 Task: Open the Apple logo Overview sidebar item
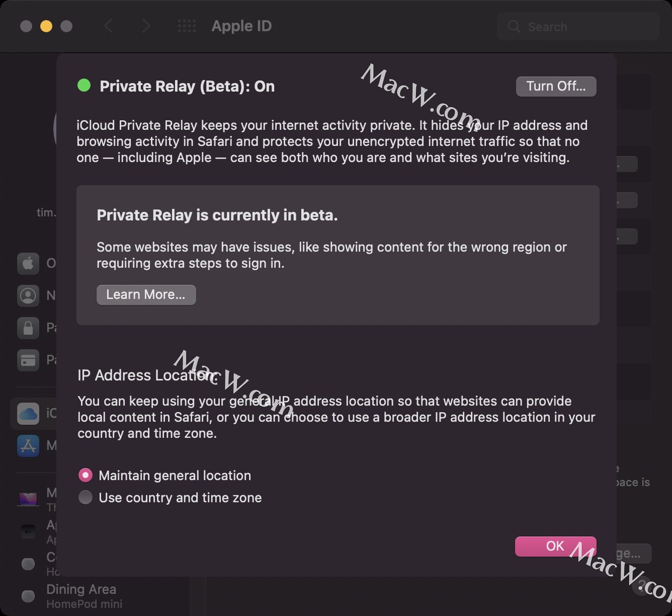28,263
